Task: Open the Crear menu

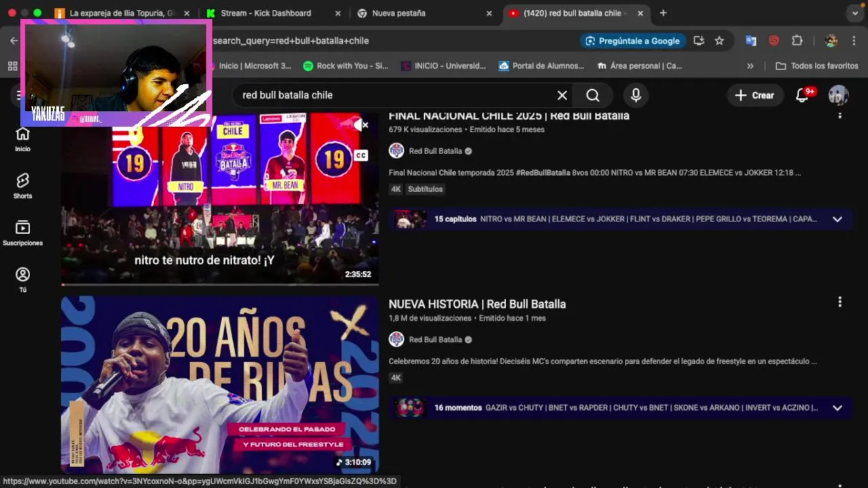Action: [754, 96]
